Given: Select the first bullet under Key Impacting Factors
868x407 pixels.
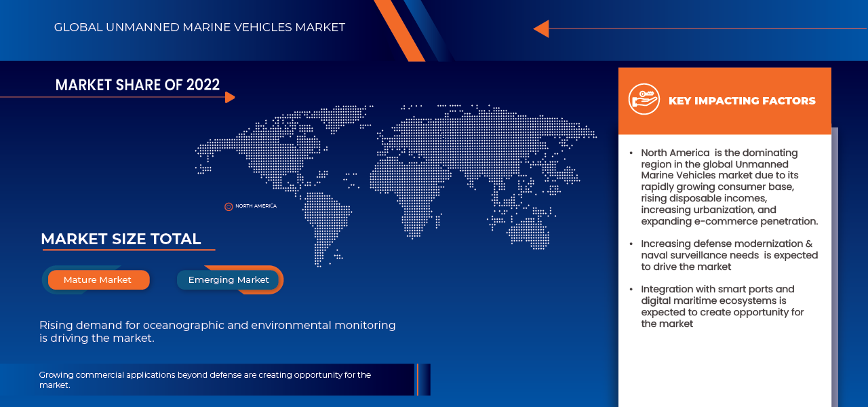Looking at the screenshot, I should (x=729, y=187).
